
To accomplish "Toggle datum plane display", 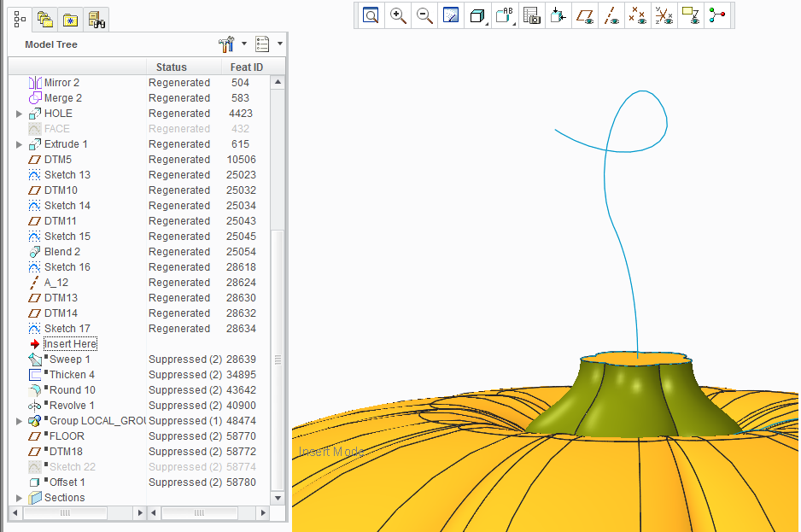I will [585, 15].
